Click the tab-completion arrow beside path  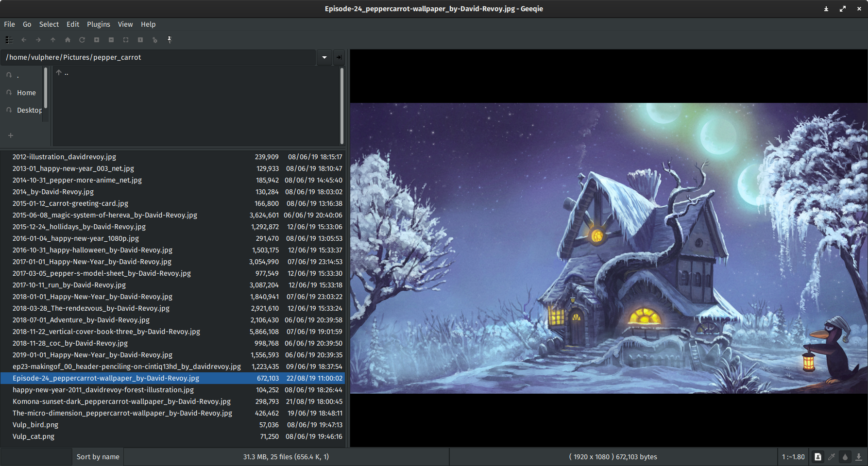[339, 57]
